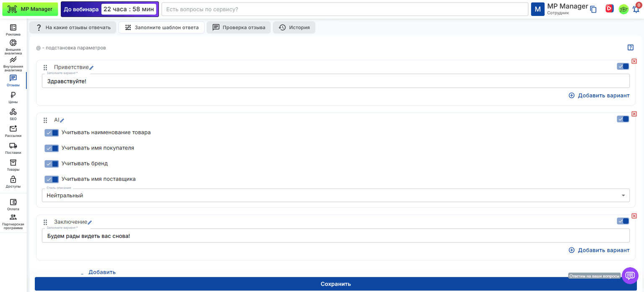Turn off the Заключение block toggle
Screen dimensions: 644x292
623,221
